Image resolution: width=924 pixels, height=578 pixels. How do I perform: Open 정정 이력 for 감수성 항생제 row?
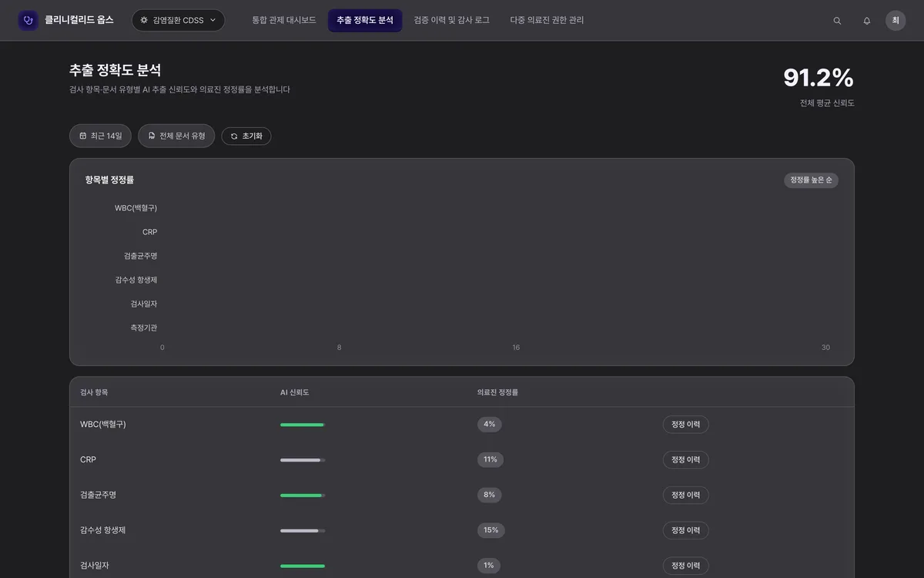[685, 530]
